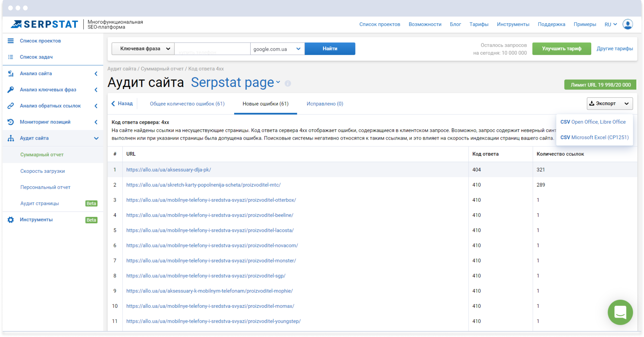
Task: Collapse the Аудит сайта section chevron
Action: (x=96, y=138)
